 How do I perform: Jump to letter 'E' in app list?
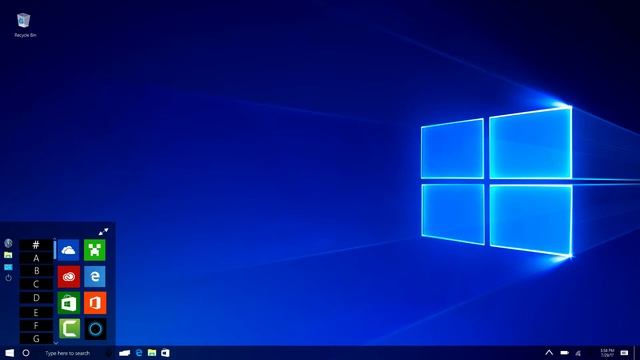[36, 313]
